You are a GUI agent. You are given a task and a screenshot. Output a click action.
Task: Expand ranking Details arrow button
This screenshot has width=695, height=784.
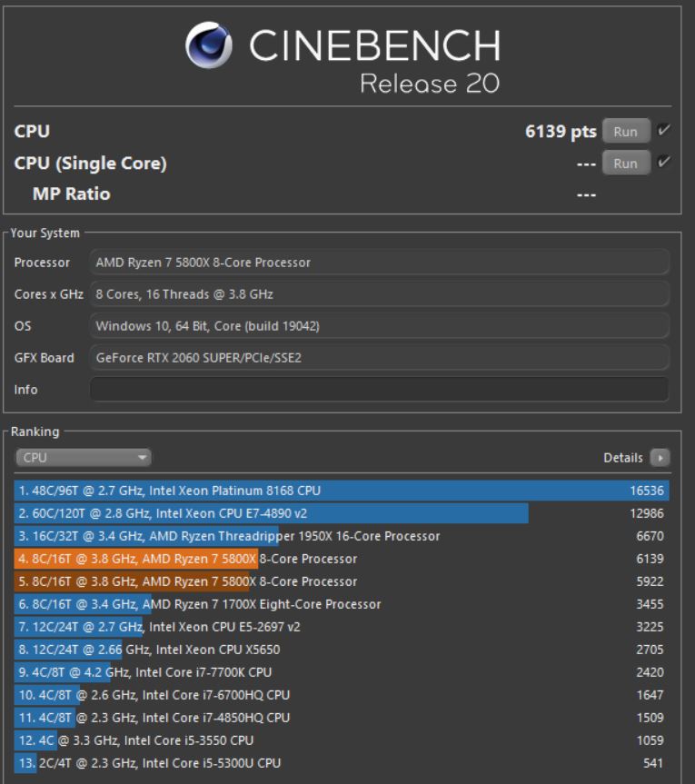pyautogui.click(x=660, y=458)
